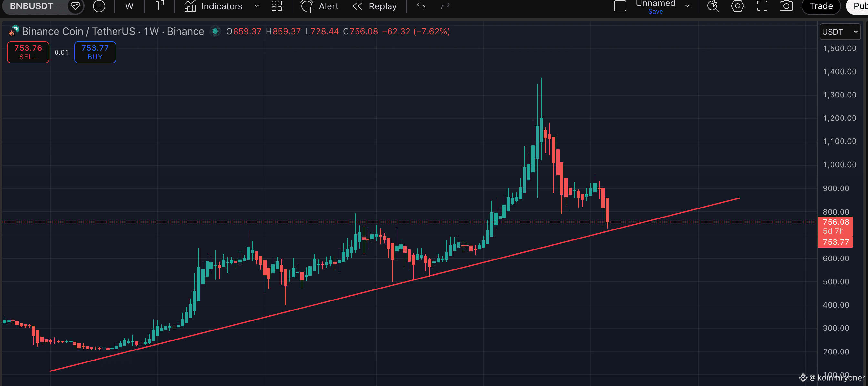Take a chart snapshot with camera icon
This screenshot has width=868, height=386.
[x=786, y=6]
